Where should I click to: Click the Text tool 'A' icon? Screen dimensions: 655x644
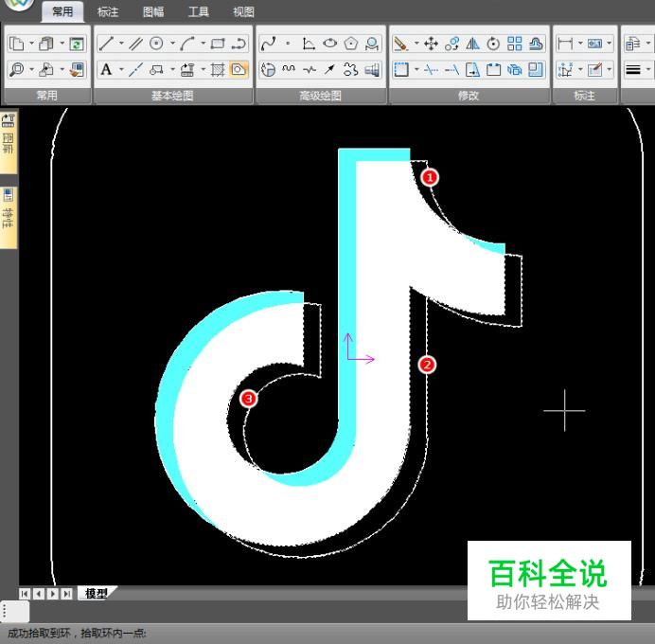click(x=106, y=69)
